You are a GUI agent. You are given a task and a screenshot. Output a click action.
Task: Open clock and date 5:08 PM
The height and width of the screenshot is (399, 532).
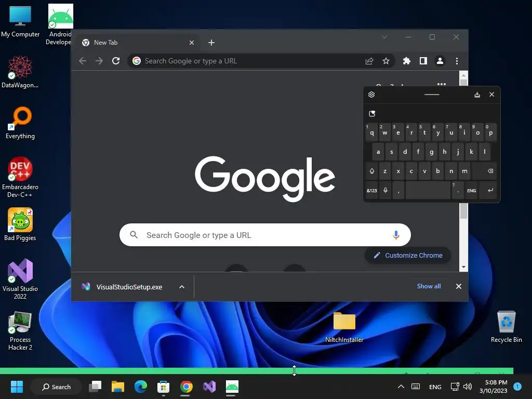[494, 387]
